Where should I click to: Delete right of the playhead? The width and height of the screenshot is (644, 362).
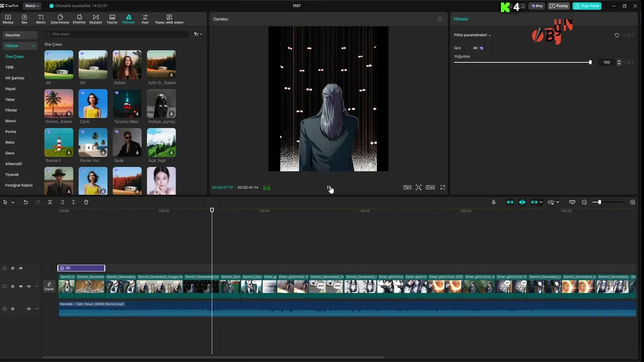point(73,202)
